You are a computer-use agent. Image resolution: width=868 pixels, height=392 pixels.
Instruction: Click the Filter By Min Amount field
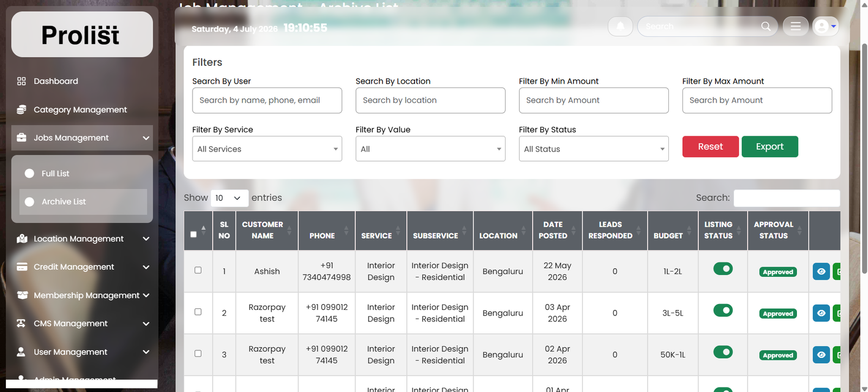coord(593,100)
